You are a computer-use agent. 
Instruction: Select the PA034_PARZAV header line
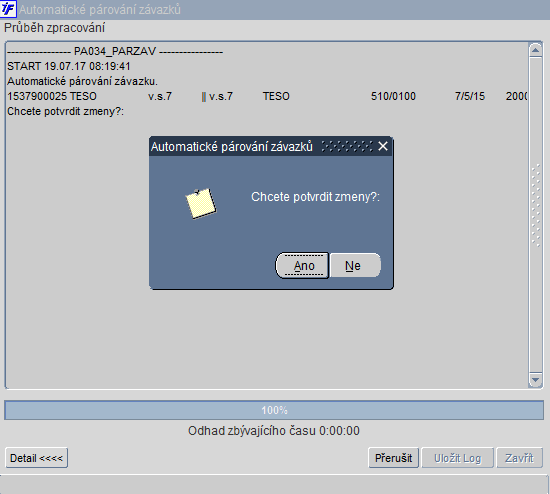pos(115,52)
